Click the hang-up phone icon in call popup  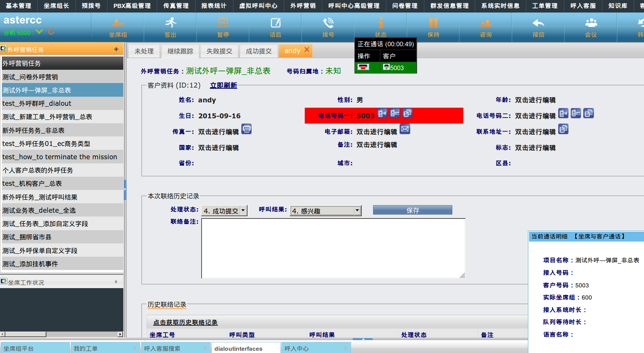tap(363, 67)
